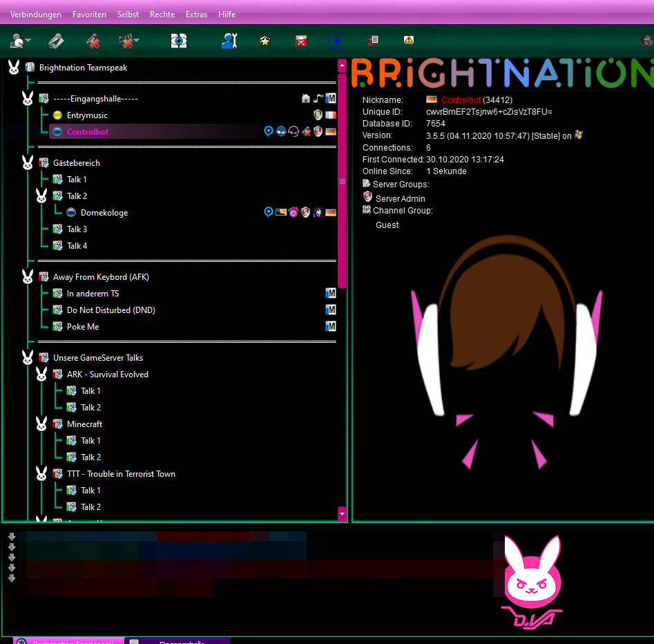Click the blue S toolbar icon
The height and width of the screenshot is (644, 654).
(x=336, y=41)
